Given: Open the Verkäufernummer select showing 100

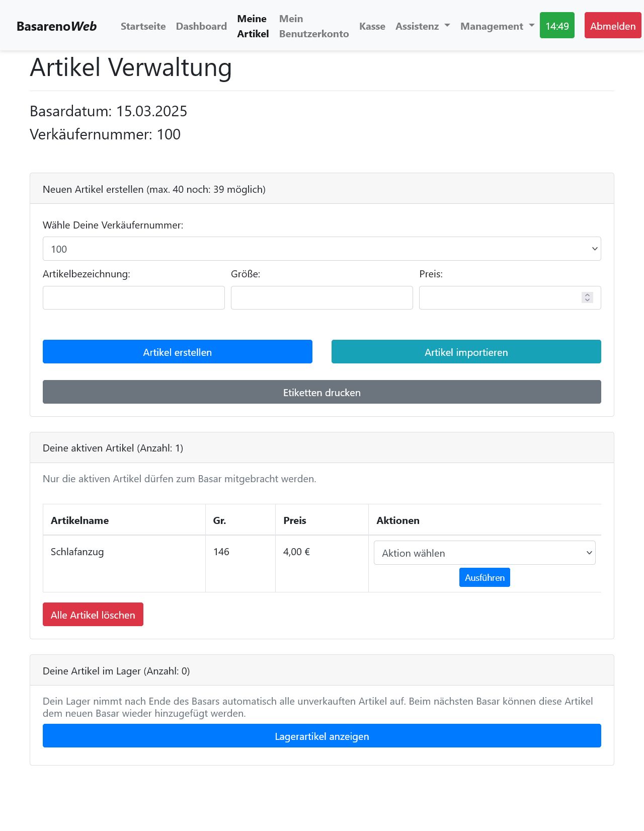Looking at the screenshot, I should [x=321, y=249].
